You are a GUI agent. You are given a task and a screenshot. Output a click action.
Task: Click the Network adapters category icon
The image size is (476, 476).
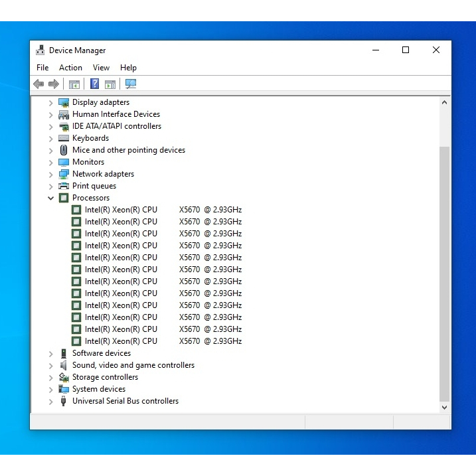(64, 174)
